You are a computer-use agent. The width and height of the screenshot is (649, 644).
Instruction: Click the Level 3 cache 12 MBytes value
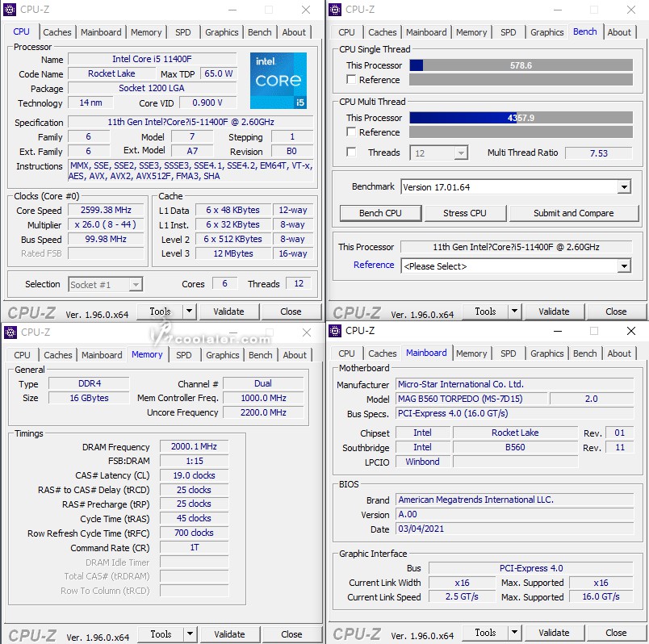coord(233,253)
